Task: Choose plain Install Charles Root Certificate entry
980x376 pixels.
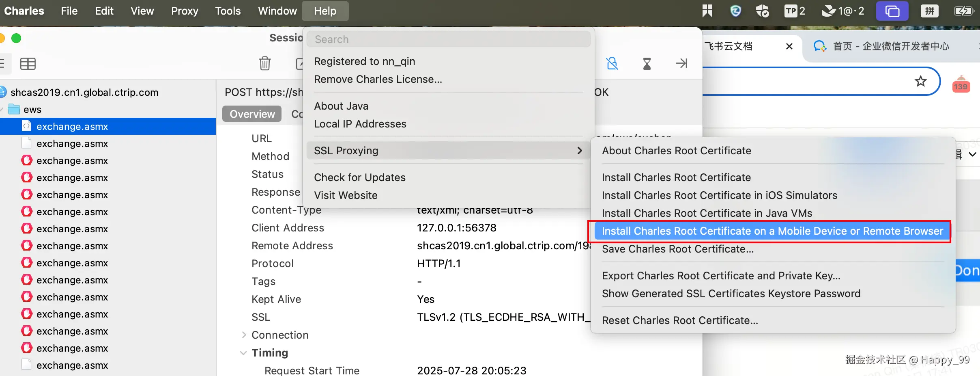Action: pyautogui.click(x=773, y=177)
